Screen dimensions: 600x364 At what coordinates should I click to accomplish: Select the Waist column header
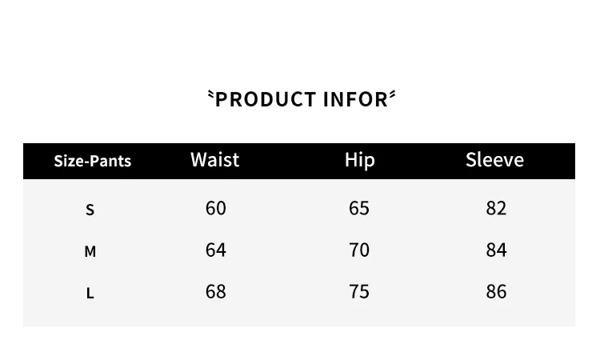pyautogui.click(x=215, y=160)
